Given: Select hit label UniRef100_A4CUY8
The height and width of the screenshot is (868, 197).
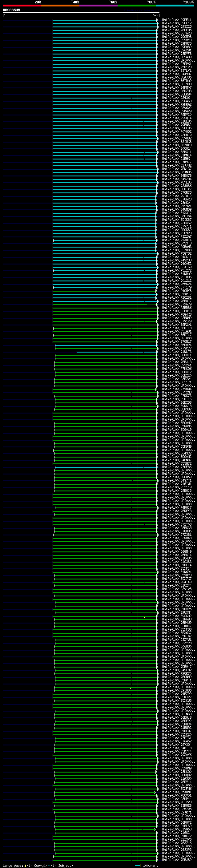Looking at the screenshot, I should (x=176, y=291).
